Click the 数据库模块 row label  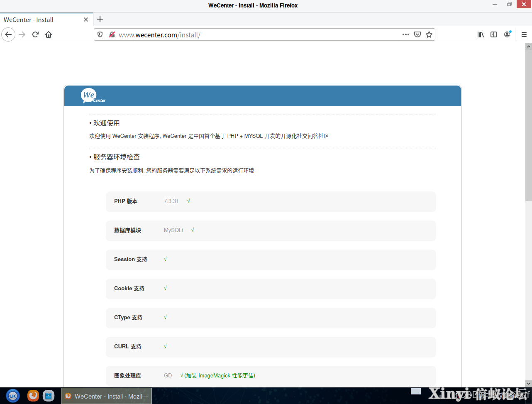tap(127, 230)
